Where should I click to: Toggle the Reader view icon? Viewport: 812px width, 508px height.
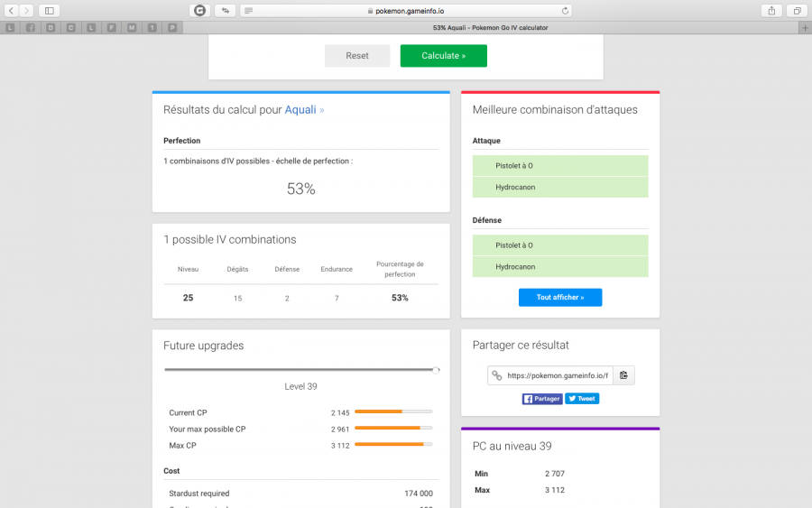tap(248, 11)
